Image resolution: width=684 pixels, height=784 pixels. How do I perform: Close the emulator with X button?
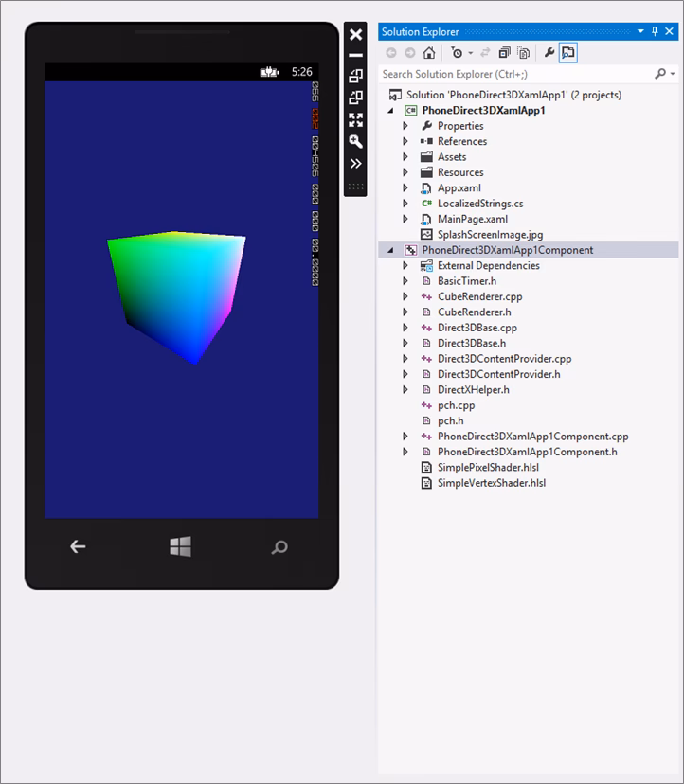click(356, 34)
